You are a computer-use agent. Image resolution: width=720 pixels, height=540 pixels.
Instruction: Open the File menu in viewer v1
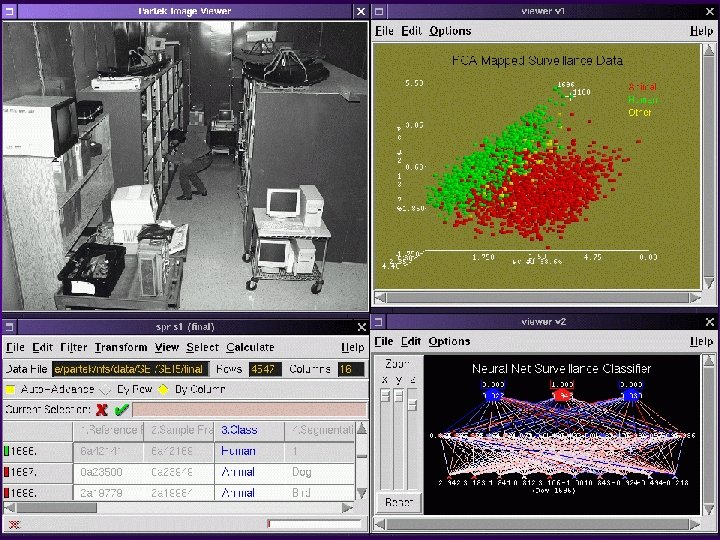384,31
